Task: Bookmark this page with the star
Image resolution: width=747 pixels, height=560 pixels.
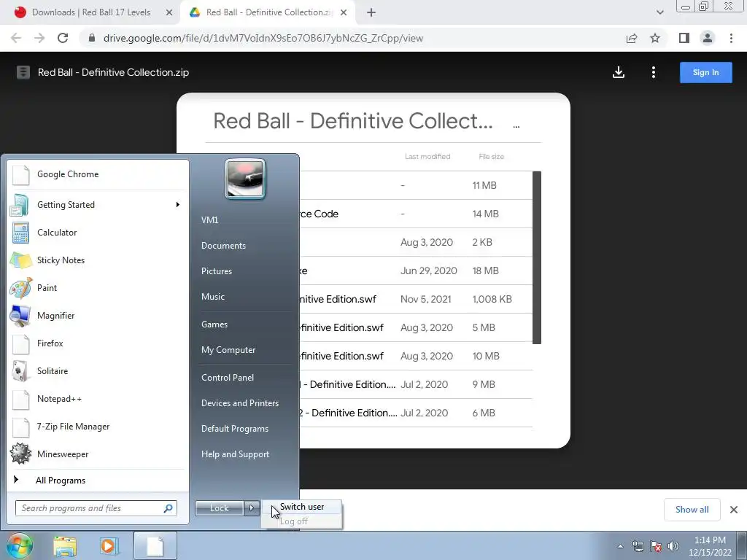Action: coord(655,38)
